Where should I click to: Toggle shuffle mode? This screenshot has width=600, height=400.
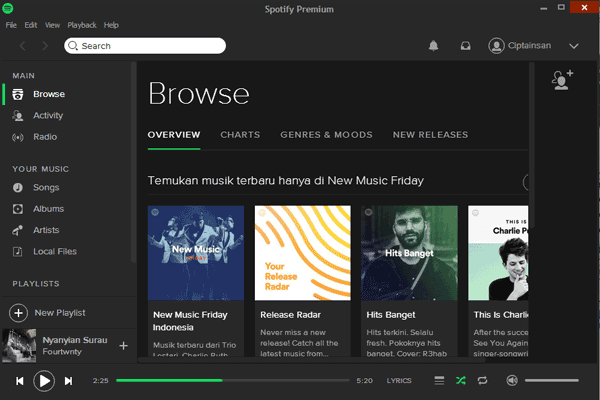[461, 380]
